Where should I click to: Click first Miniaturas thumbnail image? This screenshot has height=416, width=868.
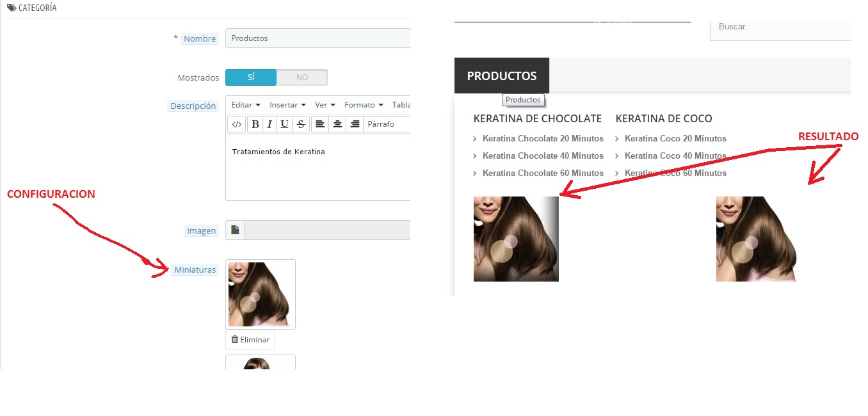pyautogui.click(x=261, y=294)
